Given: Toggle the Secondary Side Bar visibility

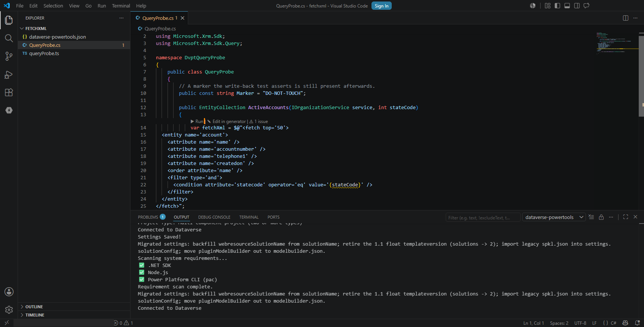Looking at the screenshot, I should [x=577, y=6].
